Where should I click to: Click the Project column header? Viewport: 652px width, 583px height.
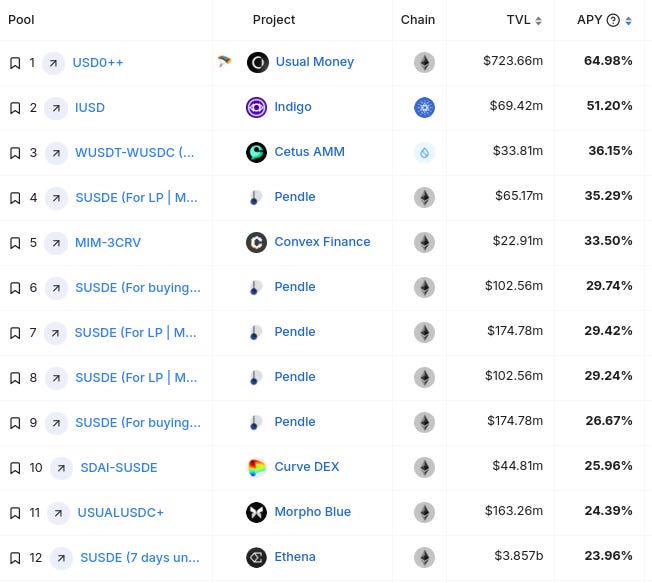pyautogui.click(x=274, y=20)
